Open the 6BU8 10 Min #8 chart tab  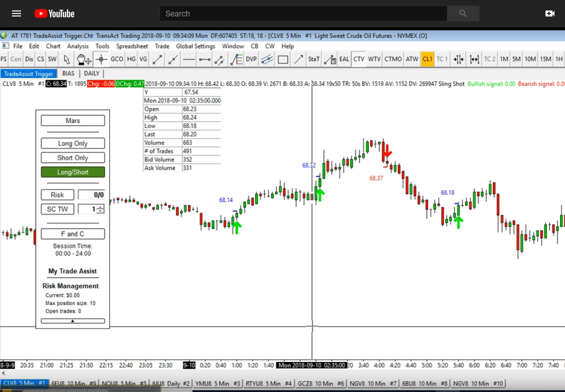point(424,384)
